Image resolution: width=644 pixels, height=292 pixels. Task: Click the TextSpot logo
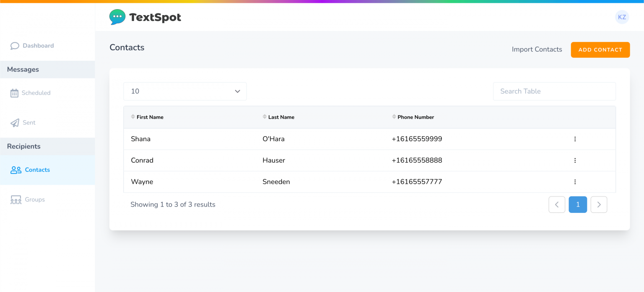tap(145, 17)
